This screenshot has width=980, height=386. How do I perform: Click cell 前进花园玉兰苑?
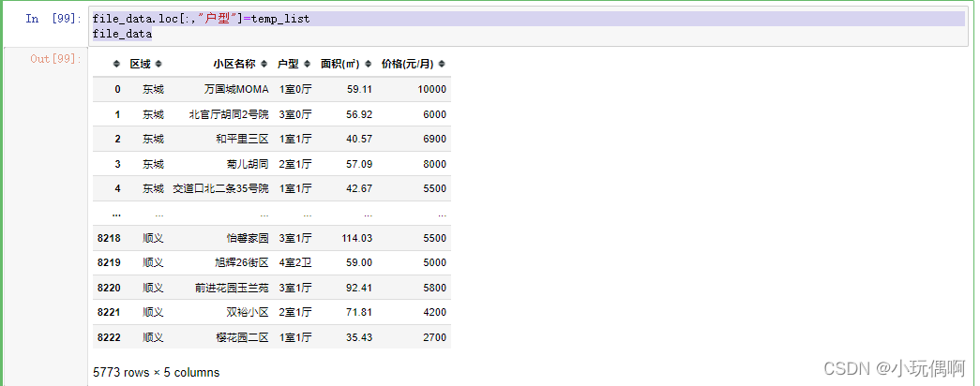[232, 288]
